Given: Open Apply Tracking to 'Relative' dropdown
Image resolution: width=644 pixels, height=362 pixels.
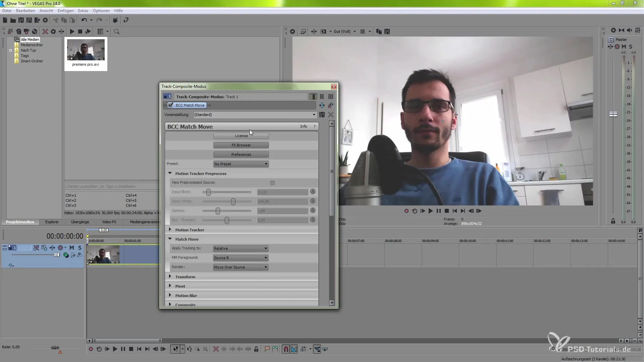Looking at the screenshot, I should click(x=241, y=248).
